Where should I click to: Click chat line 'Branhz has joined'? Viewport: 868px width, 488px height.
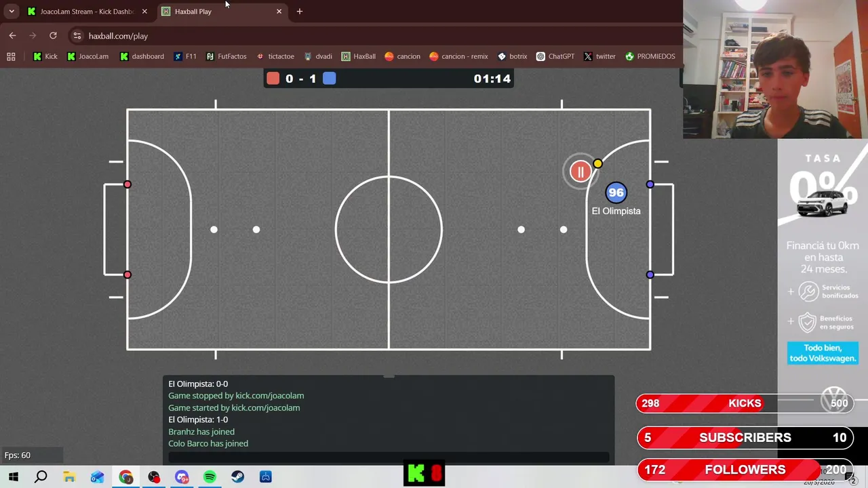pyautogui.click(x=201, y=432)
